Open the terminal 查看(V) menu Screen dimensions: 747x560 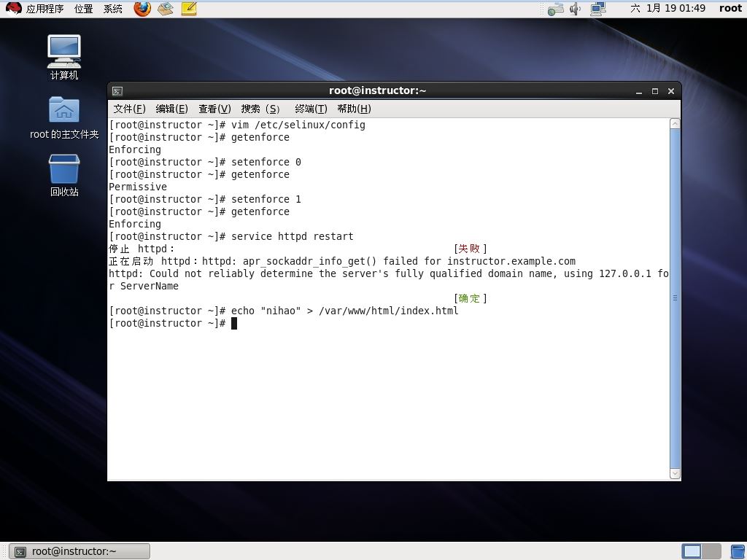point(214,109)
